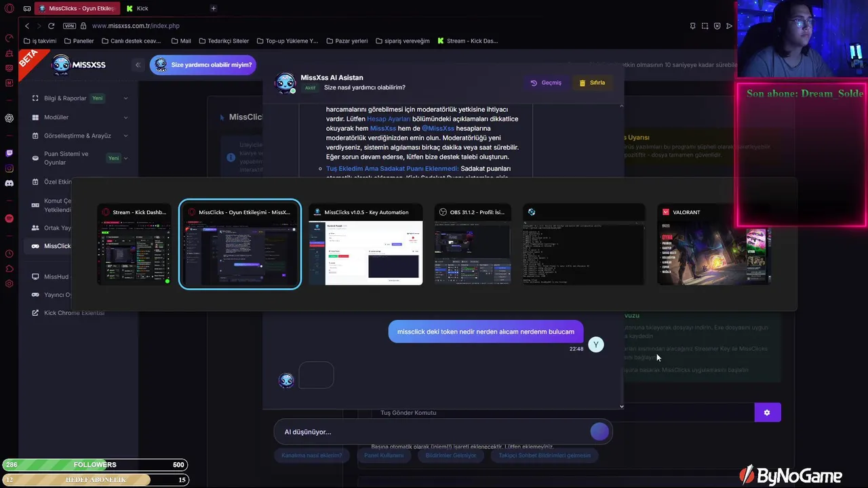Click the chat scrollbar down arrow
868x488 pixels.
622,407
